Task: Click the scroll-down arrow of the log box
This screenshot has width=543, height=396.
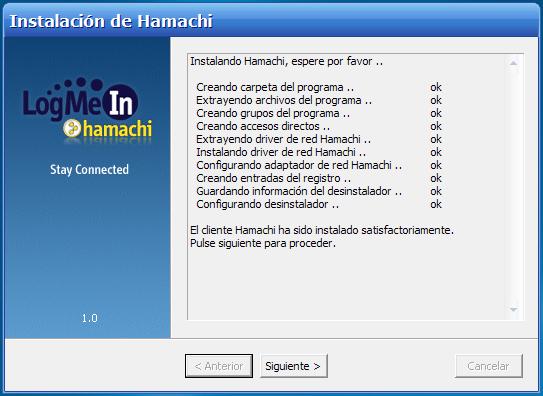Action: (513, 309)
